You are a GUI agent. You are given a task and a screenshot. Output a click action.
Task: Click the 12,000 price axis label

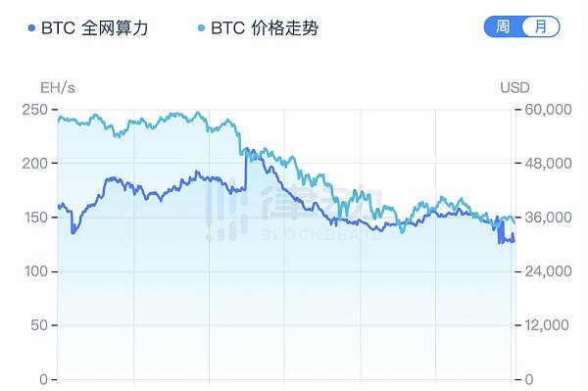coord(547,325)
